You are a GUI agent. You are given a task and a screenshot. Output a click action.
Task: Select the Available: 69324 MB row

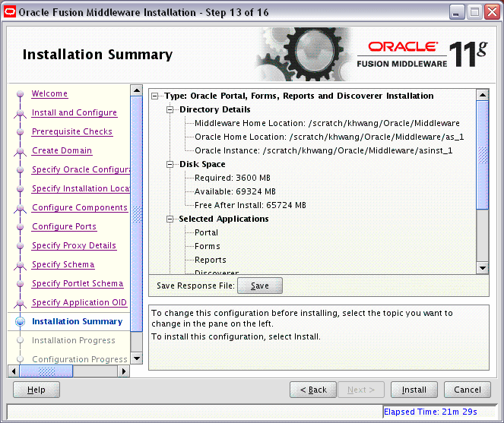[x=235, y=191]
